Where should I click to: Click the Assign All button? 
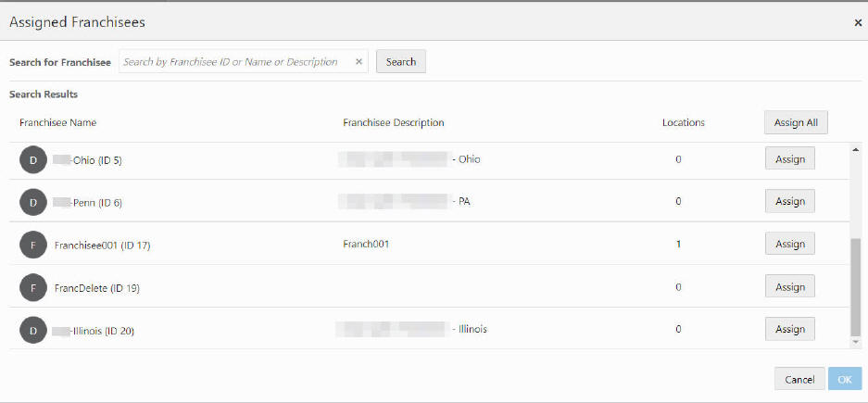click(796, 123)
